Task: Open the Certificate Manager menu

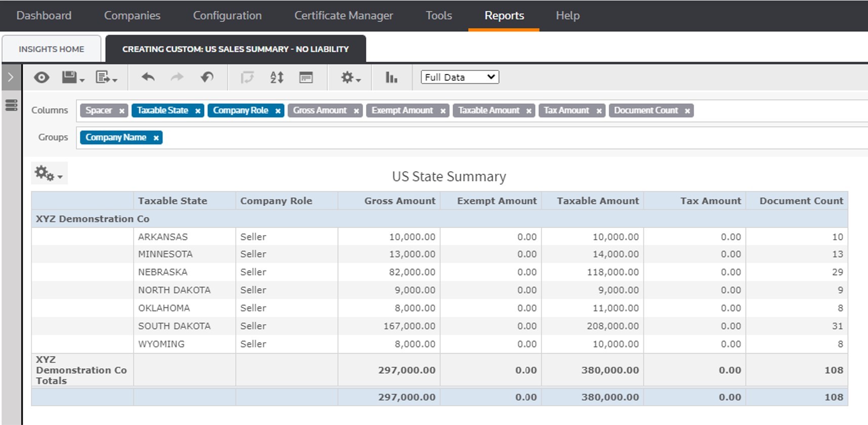Action: tap(343, 16)
